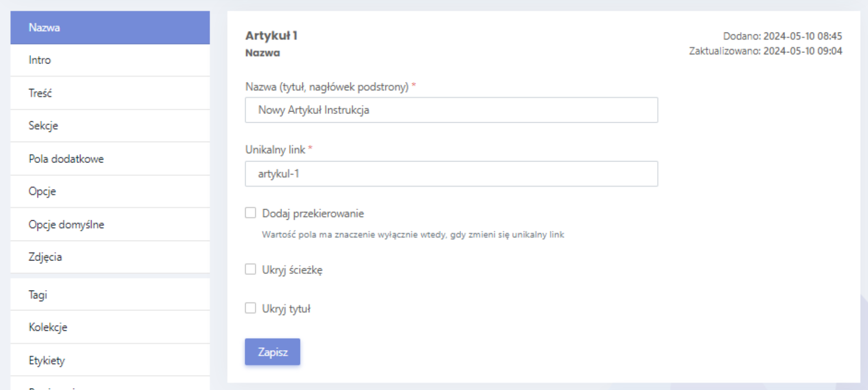The width and height of the screenshot is (868, 390).
Task: Open the Sekcje menu entry
Action: (110, 126)
